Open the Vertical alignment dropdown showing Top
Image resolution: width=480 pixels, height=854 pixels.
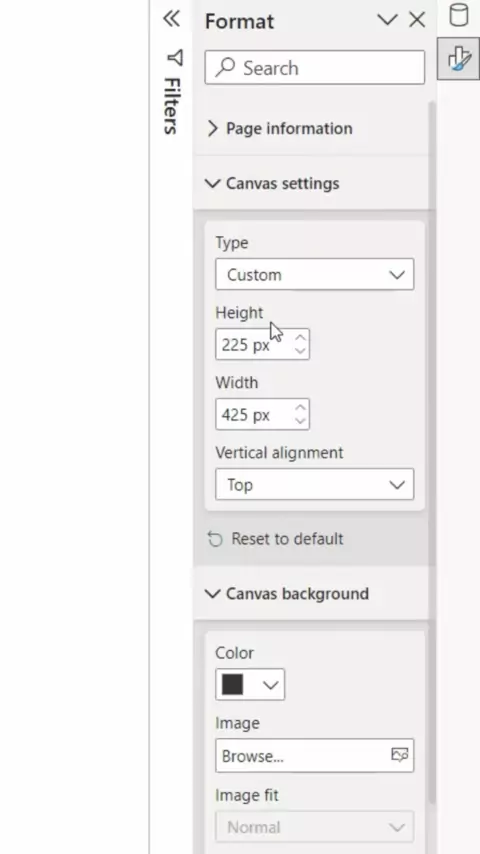point(314,485)
